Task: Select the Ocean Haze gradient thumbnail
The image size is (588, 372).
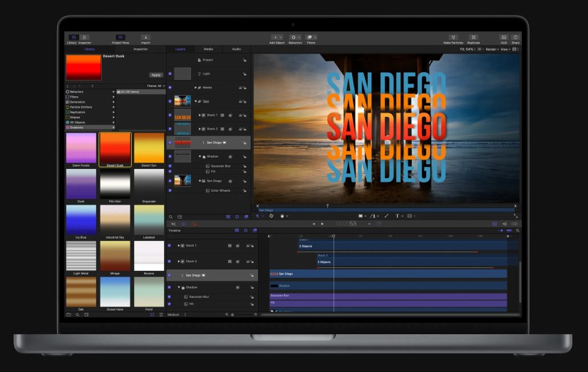Action: click(115, 291)
